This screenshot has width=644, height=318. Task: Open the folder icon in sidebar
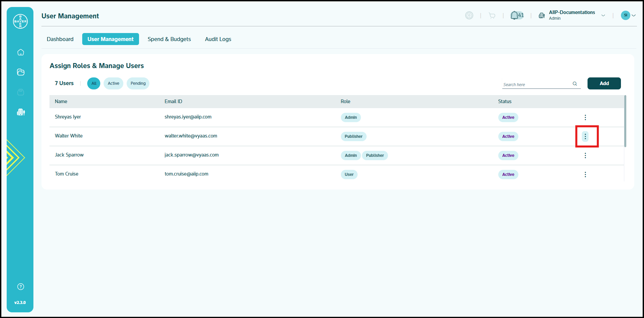pos(21,72)
